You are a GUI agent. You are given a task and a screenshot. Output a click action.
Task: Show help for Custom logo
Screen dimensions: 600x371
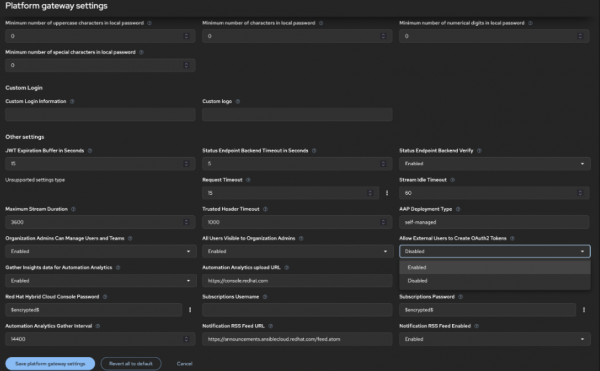coord(238,101)
